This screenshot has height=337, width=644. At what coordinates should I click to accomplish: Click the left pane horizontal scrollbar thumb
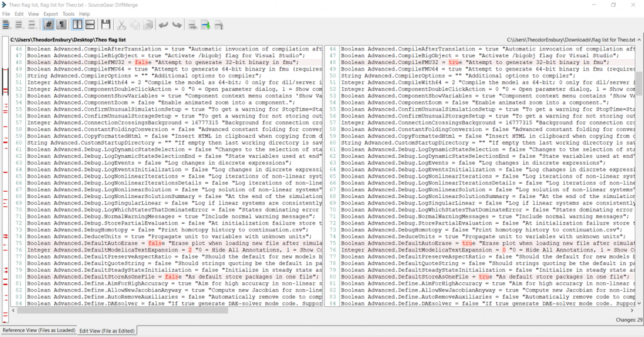[123, 311]
